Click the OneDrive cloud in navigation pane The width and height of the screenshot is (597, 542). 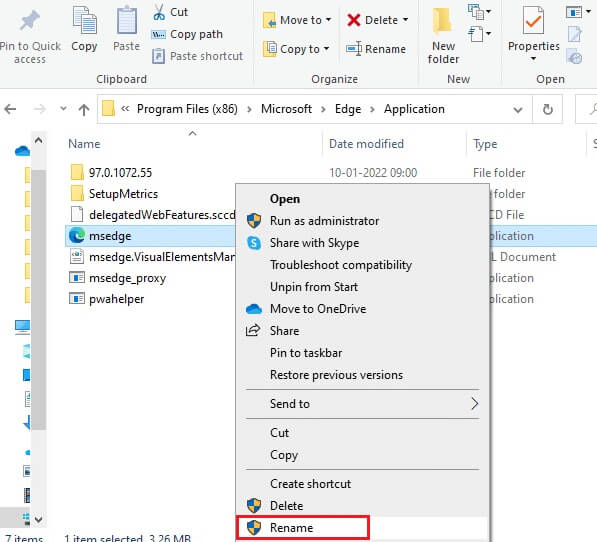[22, 151]
